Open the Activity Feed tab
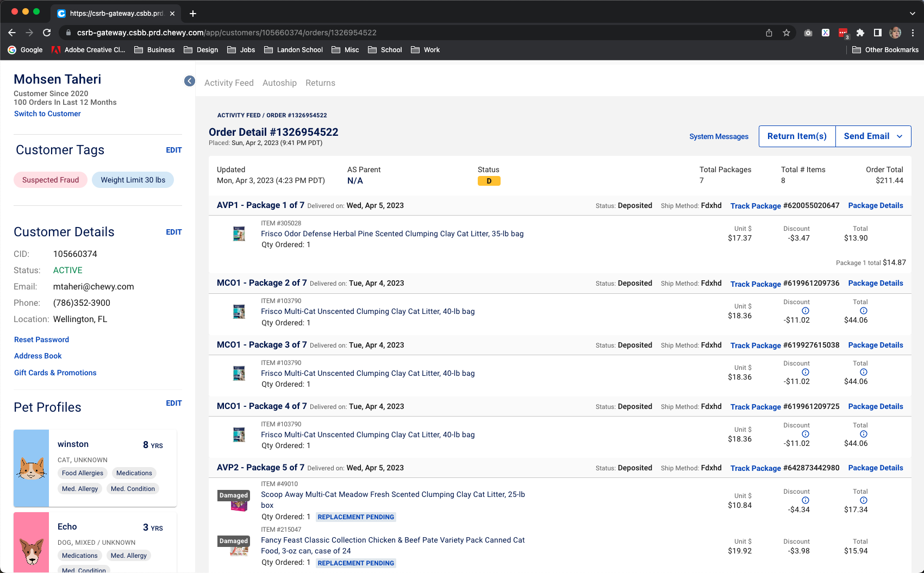This screenshot has width=924, height=573. (x=229, y=83)
